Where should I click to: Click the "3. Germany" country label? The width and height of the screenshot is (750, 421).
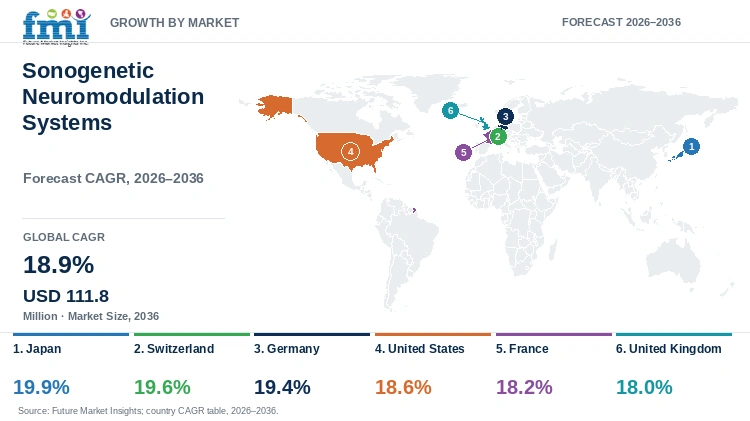[x=287, y=349]
